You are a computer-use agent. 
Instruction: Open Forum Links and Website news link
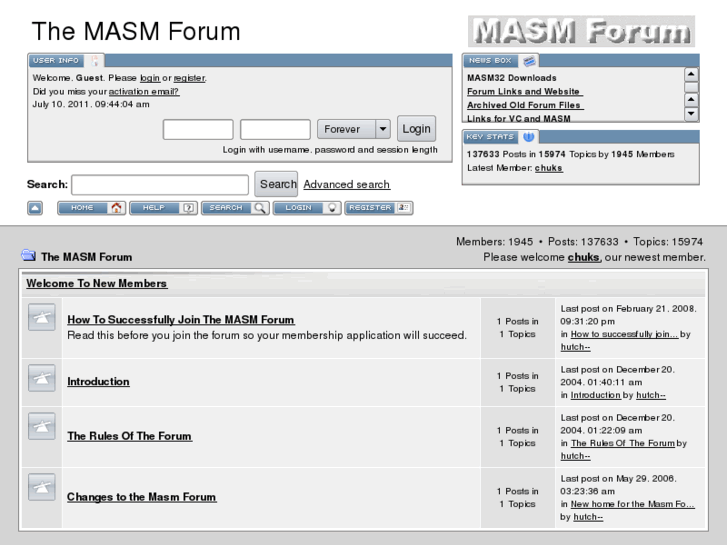(524, 91)
